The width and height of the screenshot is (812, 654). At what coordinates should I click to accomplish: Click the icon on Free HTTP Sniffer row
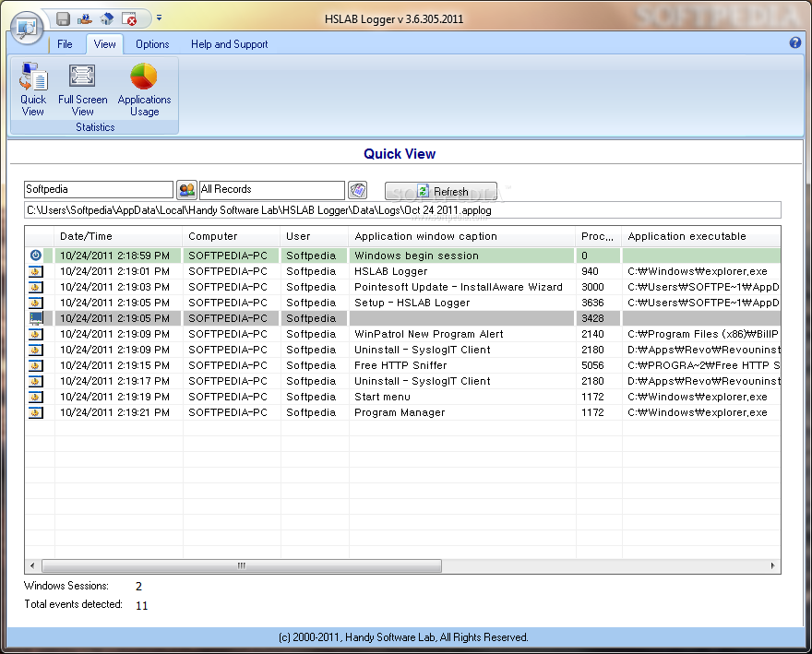pyautogui.click(x=36, y=365)
